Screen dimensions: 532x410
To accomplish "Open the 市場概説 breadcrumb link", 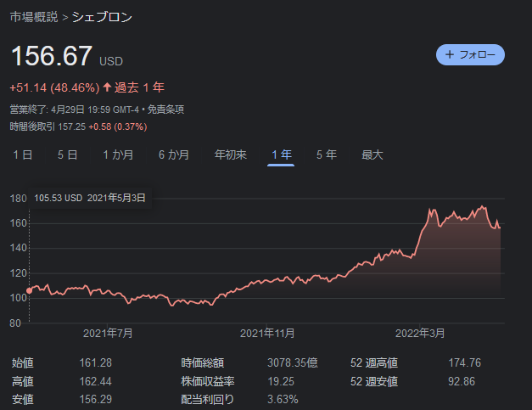I will point(34,17).
